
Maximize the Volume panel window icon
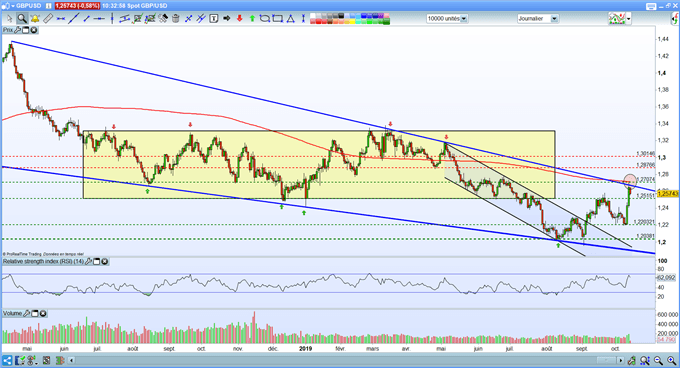click(35, 313)
